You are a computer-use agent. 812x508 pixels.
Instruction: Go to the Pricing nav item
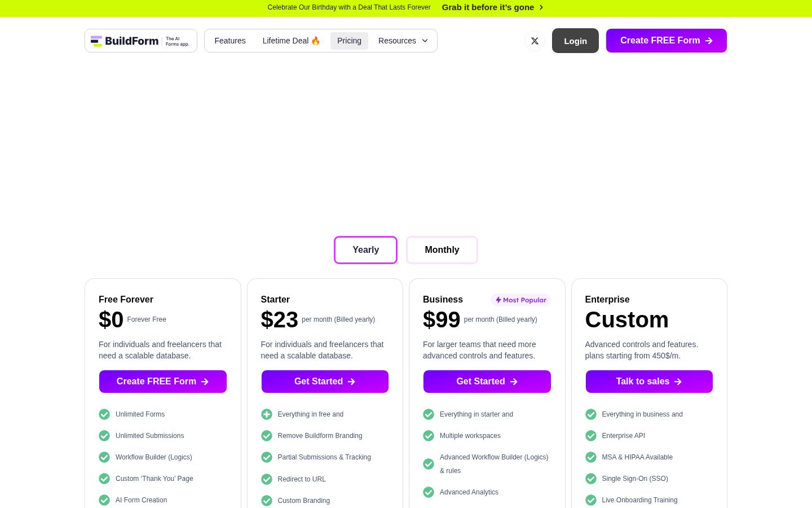349,41
